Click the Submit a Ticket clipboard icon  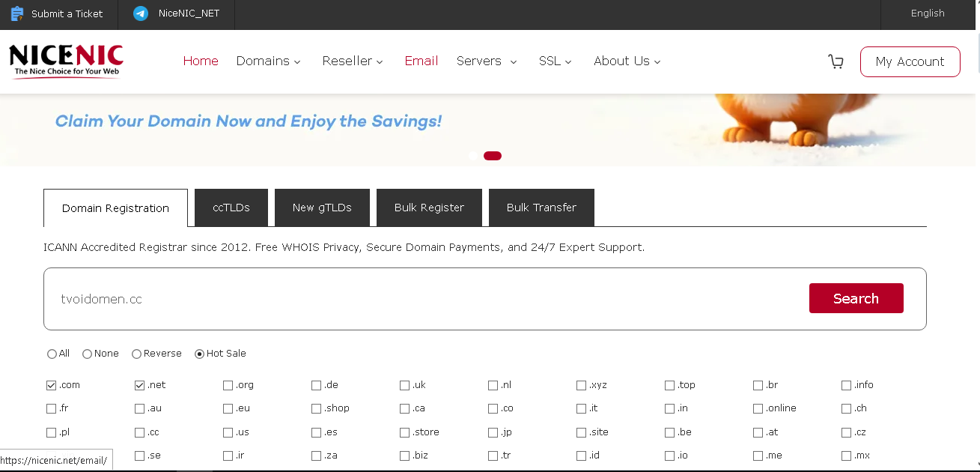pyautogui.click(x=17, y=13)
